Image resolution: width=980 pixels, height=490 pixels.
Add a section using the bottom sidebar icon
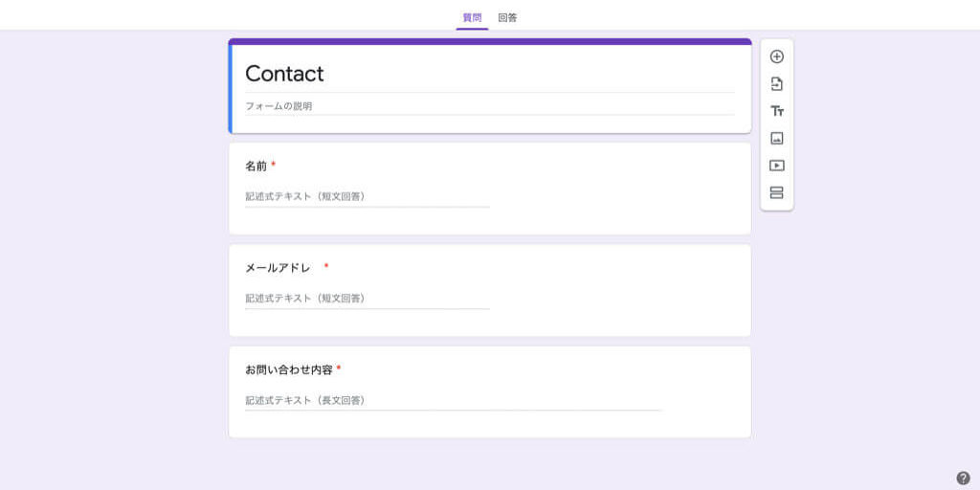(x=776, y=192)
